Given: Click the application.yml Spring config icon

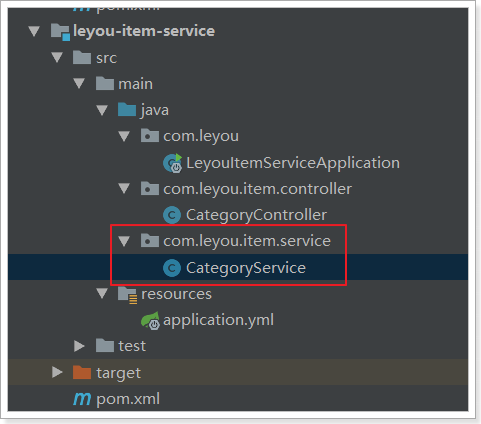Looking at the screenshot, I should (150, 320).
